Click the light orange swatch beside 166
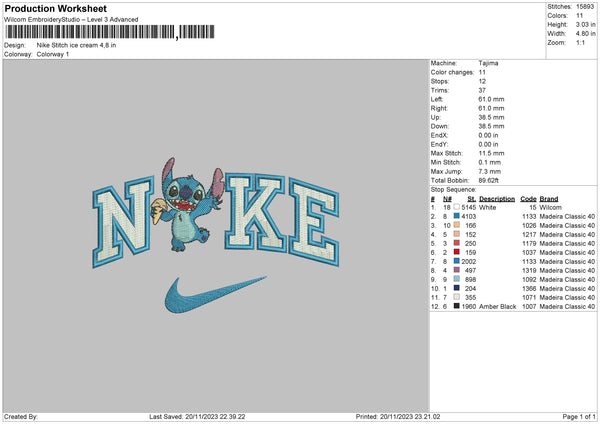The height and width of the screenshot is (424, 600). tap(457, 225)
